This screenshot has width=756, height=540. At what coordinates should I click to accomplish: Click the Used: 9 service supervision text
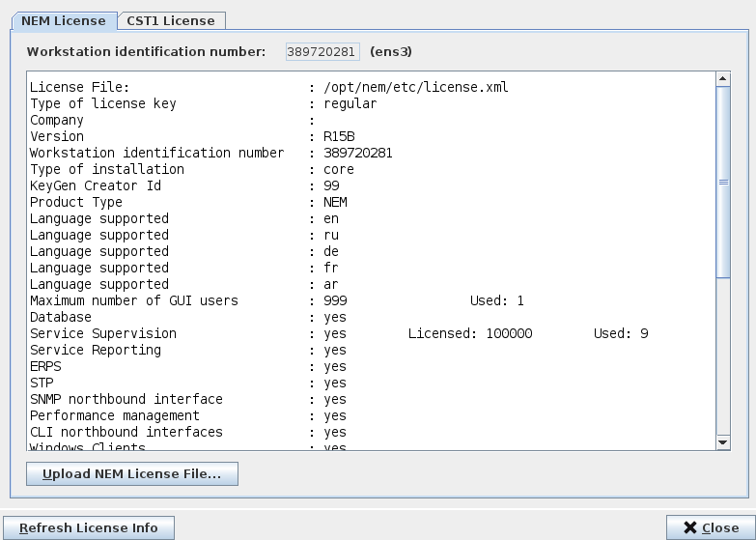coord(620,333)
